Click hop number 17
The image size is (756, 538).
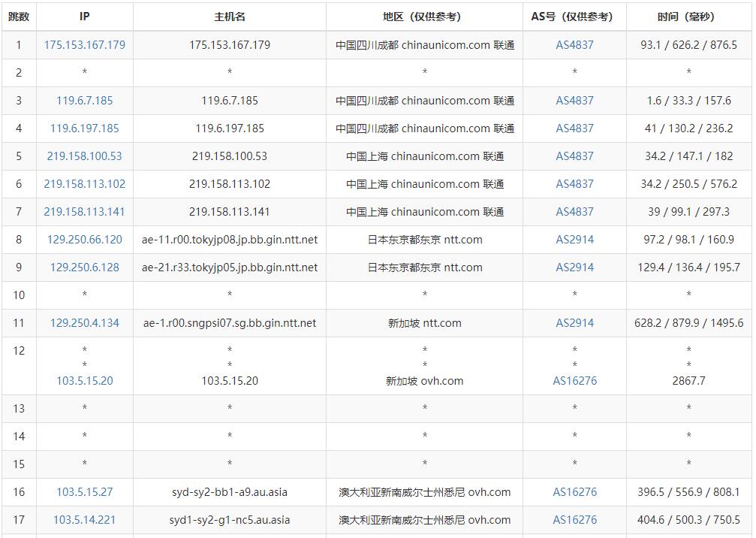click(x=19, y=520)
